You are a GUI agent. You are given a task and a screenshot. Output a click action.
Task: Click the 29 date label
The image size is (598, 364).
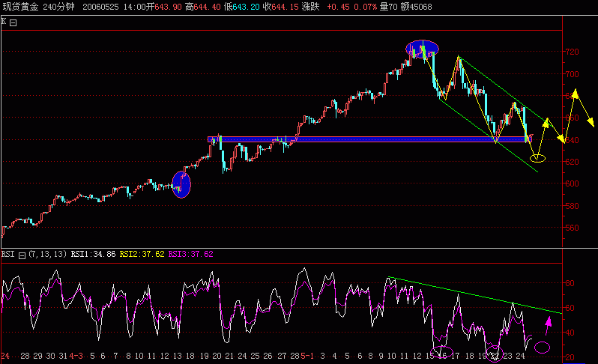coord(37,357)
